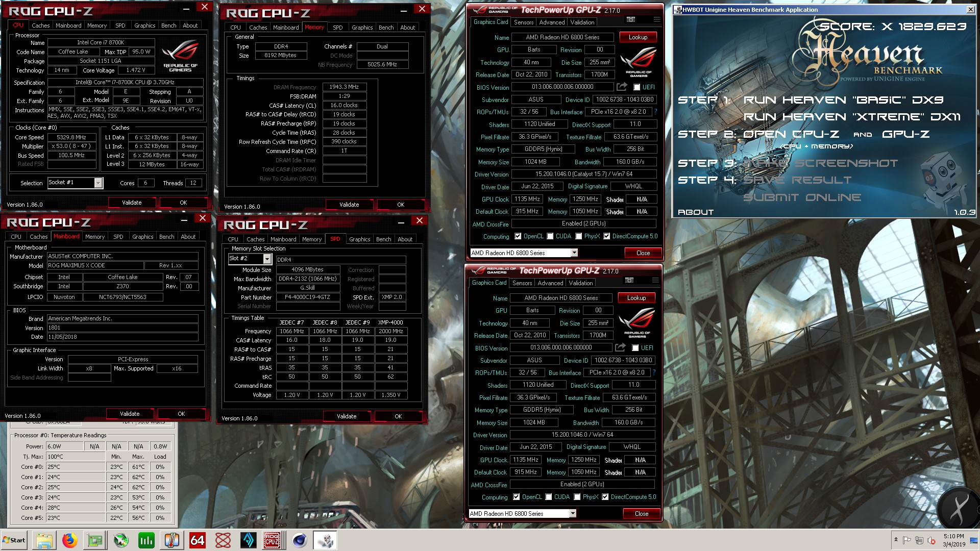This screenshot has height=551, width=980.
Task: Click Run Heaven "Xtreme" DX11
Action: [x=851, y=117]
